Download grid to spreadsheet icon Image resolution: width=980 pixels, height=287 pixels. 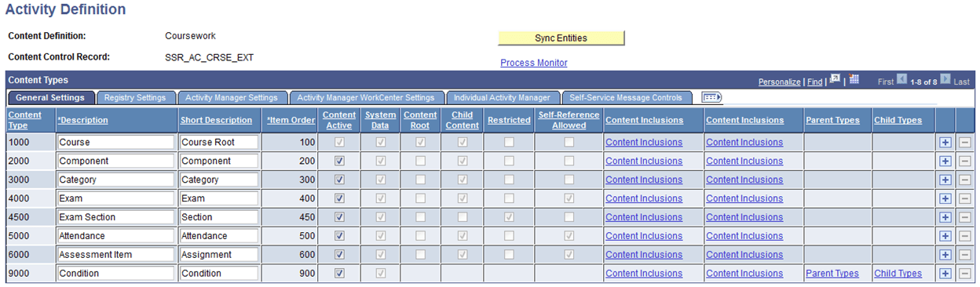click(x=854, y=80)
